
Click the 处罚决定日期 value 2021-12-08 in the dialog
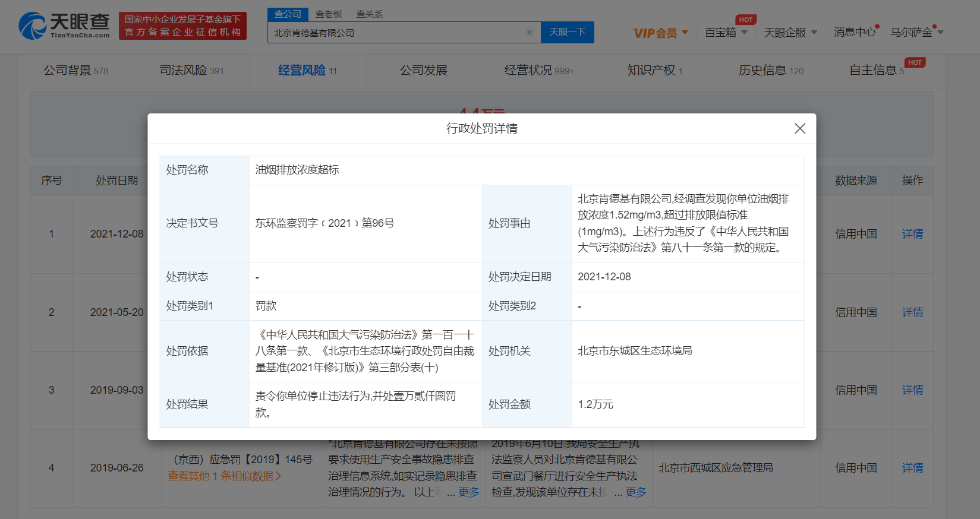point(604,277)
